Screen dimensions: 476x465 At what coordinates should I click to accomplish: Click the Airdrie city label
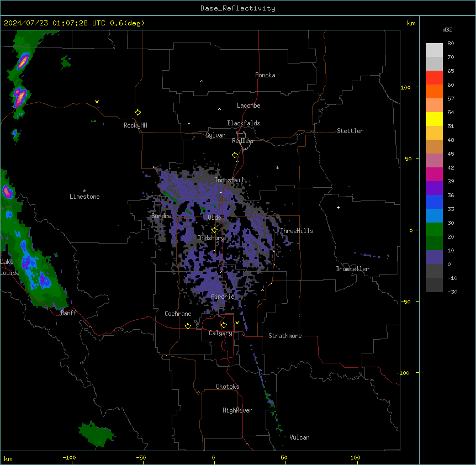point(223,297)
